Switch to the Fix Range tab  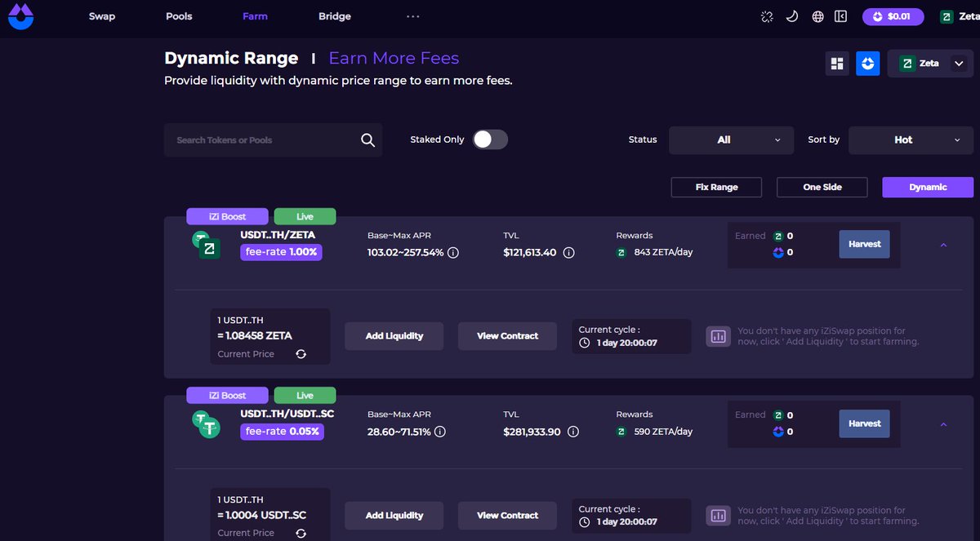[x=716, y=188]
